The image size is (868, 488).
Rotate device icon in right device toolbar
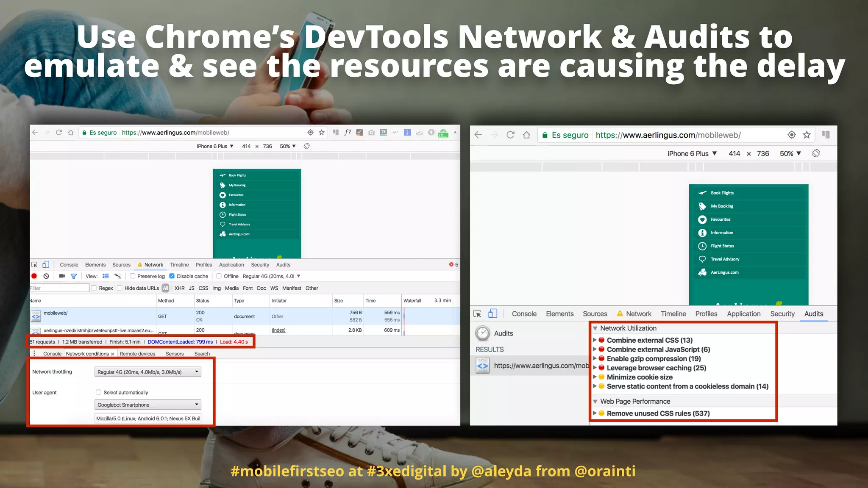point(816,153)
